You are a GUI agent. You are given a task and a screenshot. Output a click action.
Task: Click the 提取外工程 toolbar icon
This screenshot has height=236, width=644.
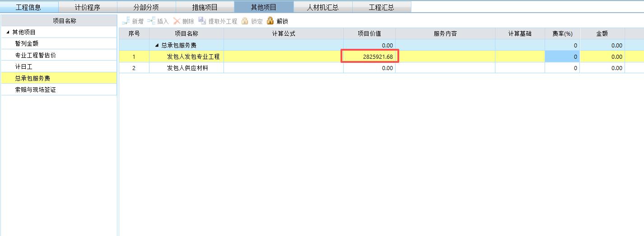pyautogui.click(x=202, y=21)
